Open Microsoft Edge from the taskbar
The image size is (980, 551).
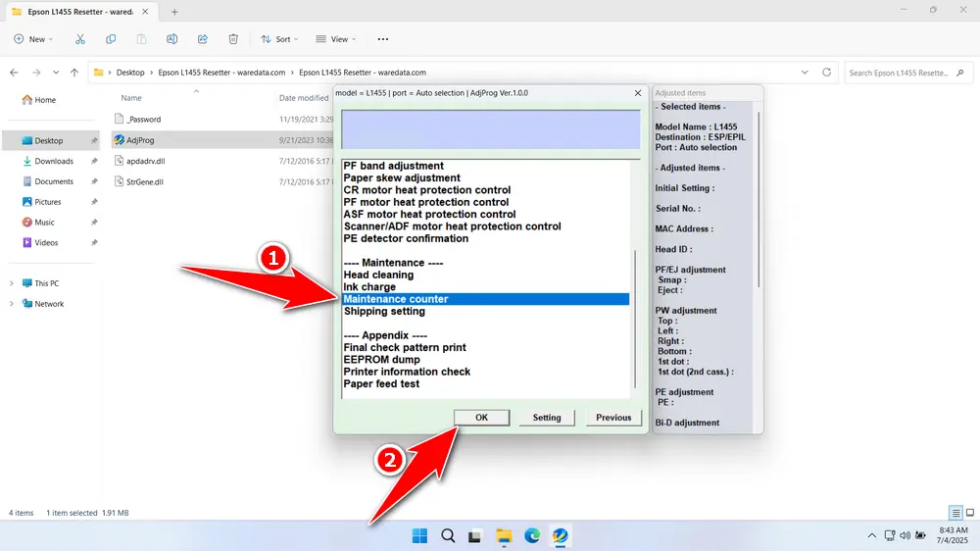pyautogui.click(x=532, y=535)
